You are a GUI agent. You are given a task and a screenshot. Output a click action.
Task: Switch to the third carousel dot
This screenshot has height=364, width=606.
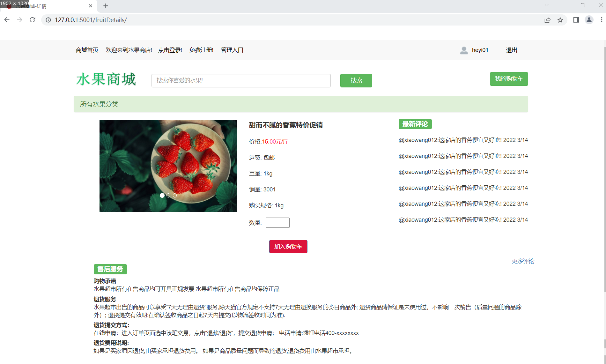pos(175,195)
